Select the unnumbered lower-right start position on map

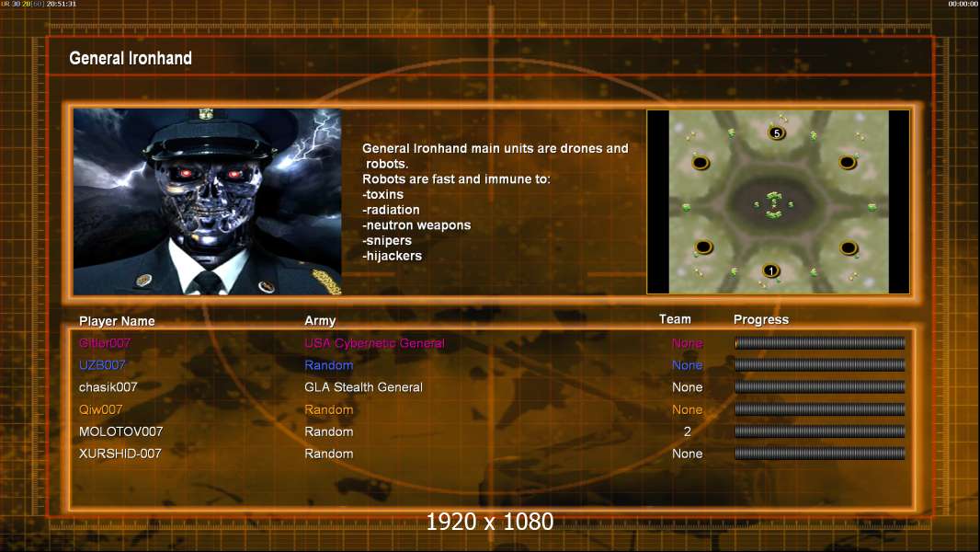(x=849, y=247)
